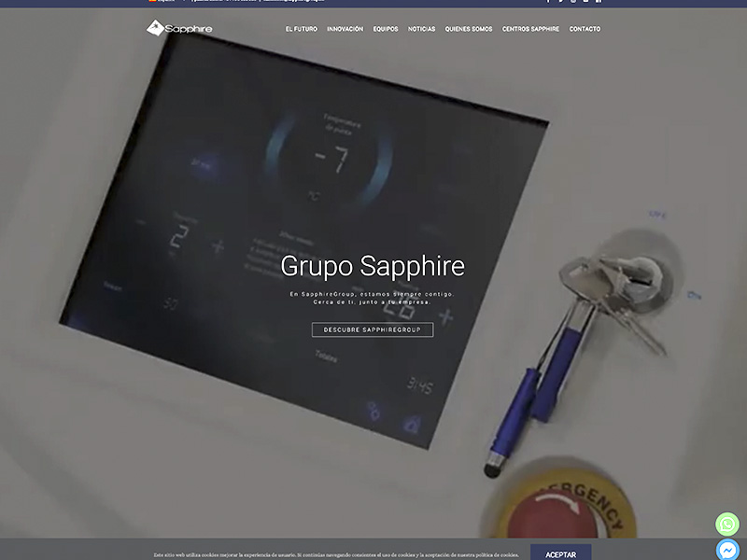This screenshot has height=560, width=747.
Task: Go to the Innovación page
Action: pos(345,29)
